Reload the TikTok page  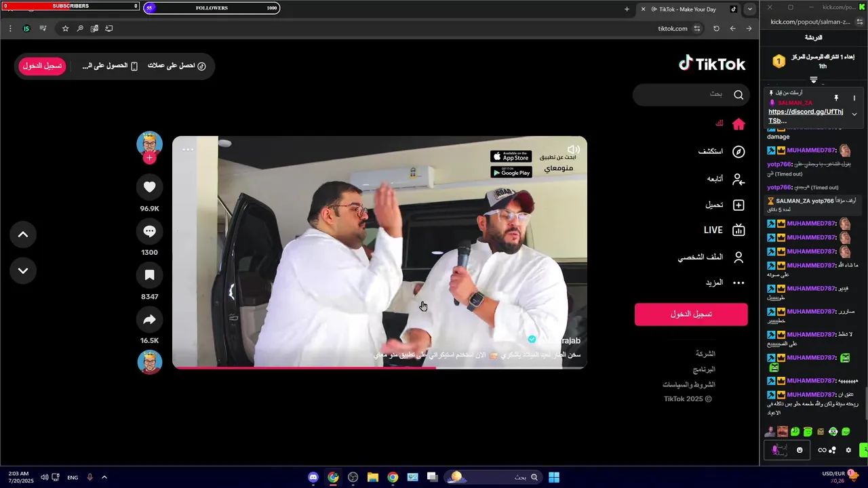(x=716, y=28)
